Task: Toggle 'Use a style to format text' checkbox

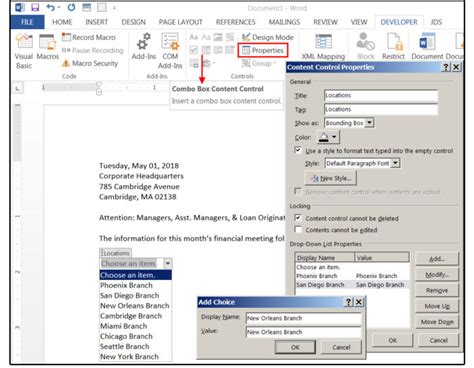Action: click(298, 150)
